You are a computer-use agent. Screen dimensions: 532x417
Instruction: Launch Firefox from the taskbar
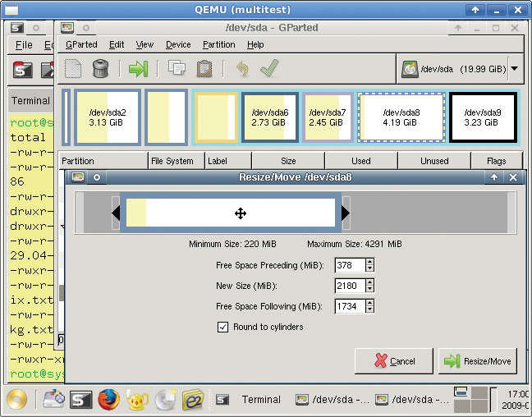108,400
